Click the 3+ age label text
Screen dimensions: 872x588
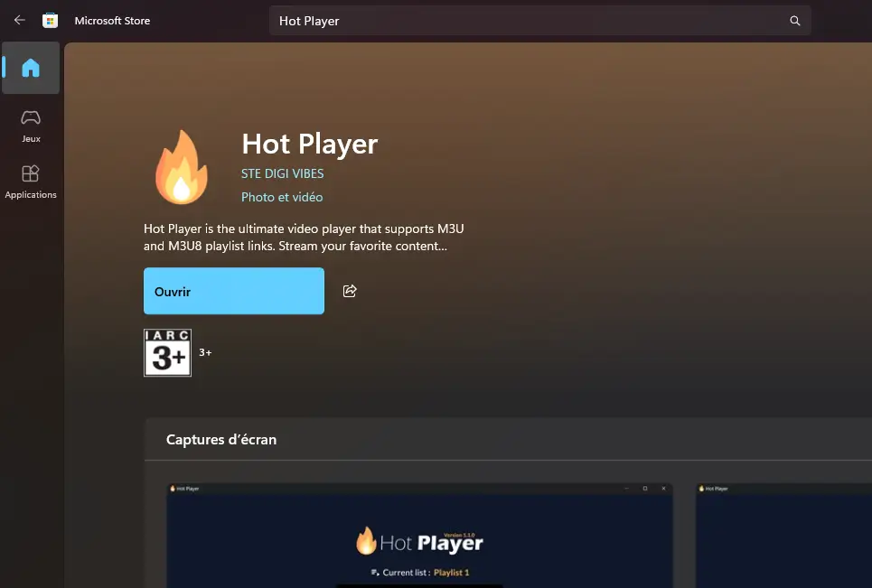[x=205, y=352]
